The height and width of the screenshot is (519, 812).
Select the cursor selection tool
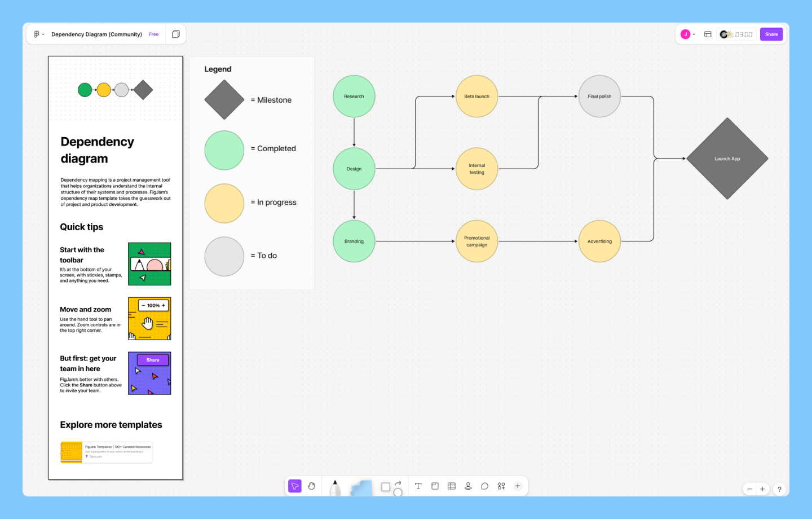(x=294, y=486)
